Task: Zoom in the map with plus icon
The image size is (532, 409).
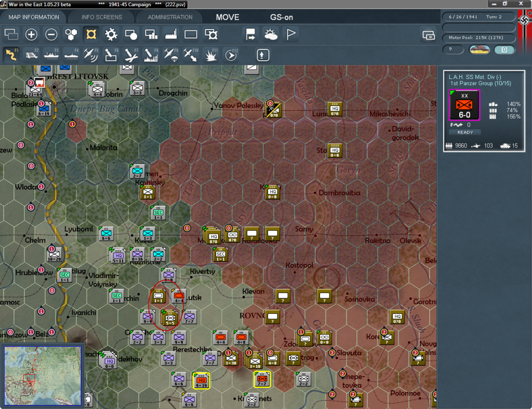Action: pyautogui.click(x=31, y=34)
